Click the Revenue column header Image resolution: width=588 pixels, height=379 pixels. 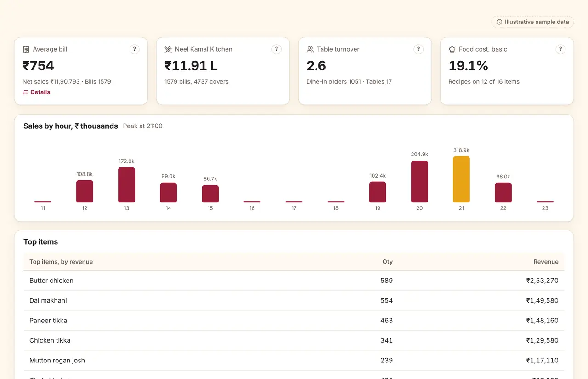[546, 262]
